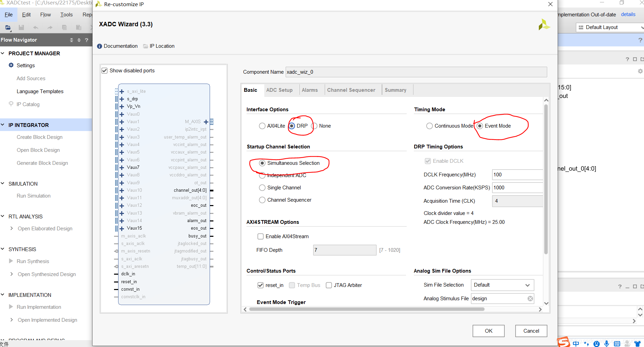Image resolution: width=644 pixels, height=347 pixels.
Task: Open the IP Location folder icon
Action: [x=145, y=46]
